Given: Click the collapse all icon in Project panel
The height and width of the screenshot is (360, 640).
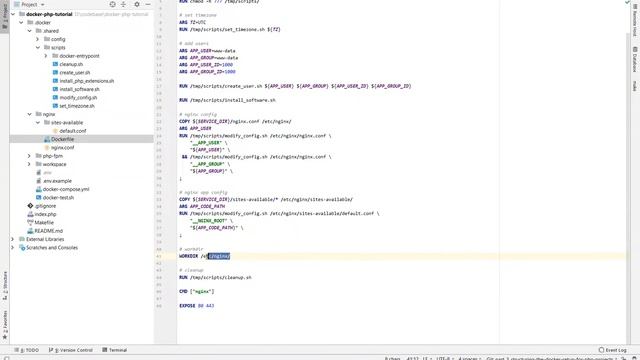Looking at the screenshot, I should 123,4.
